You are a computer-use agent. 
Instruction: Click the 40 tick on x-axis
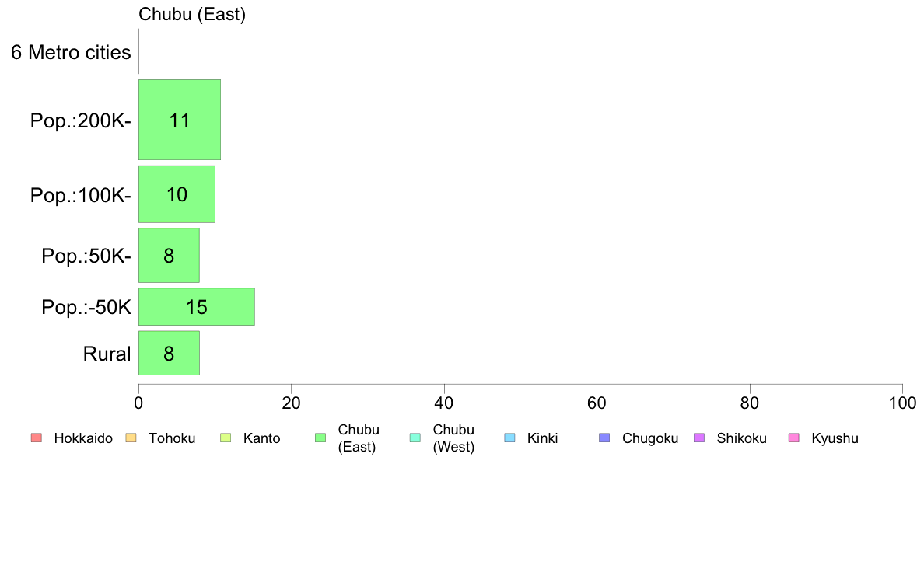444,403
